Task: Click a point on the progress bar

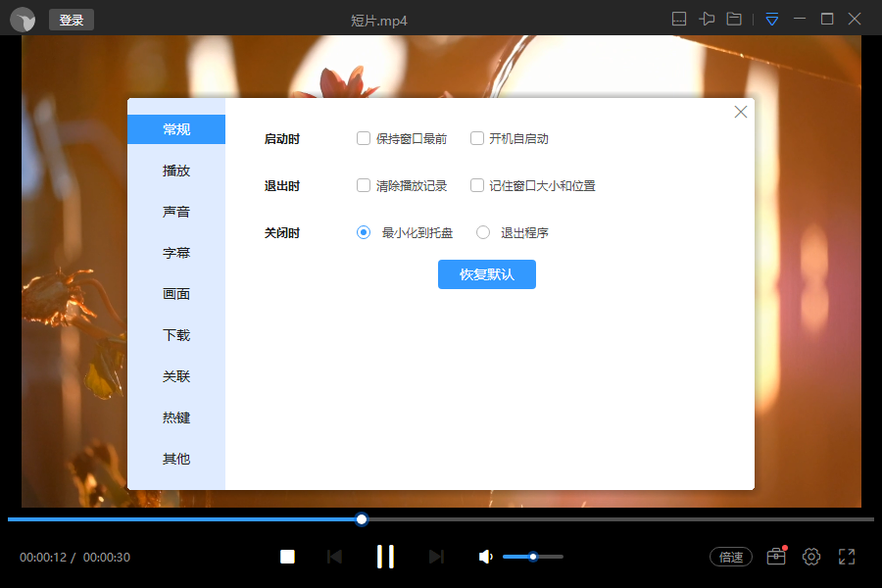Action: (x=441, y=519)
